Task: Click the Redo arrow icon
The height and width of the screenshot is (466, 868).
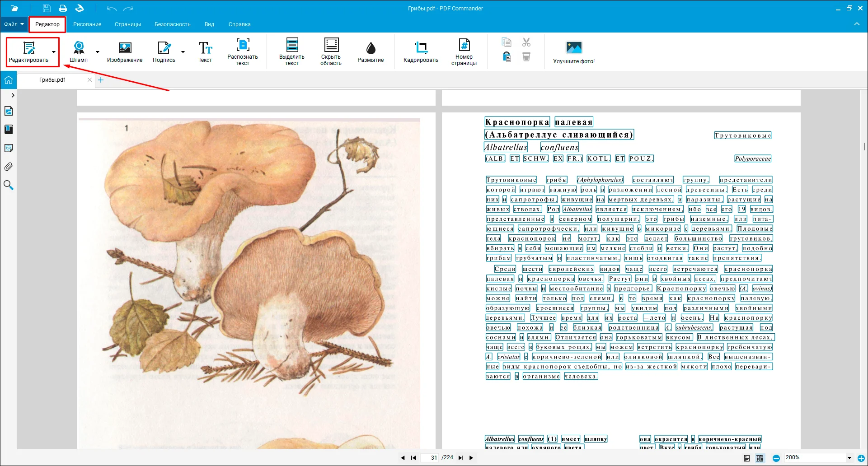Action: point(128,8)
